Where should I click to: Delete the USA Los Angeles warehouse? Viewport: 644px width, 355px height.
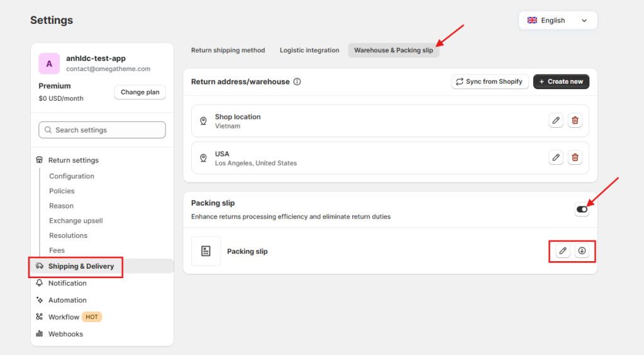pos(575,157)
